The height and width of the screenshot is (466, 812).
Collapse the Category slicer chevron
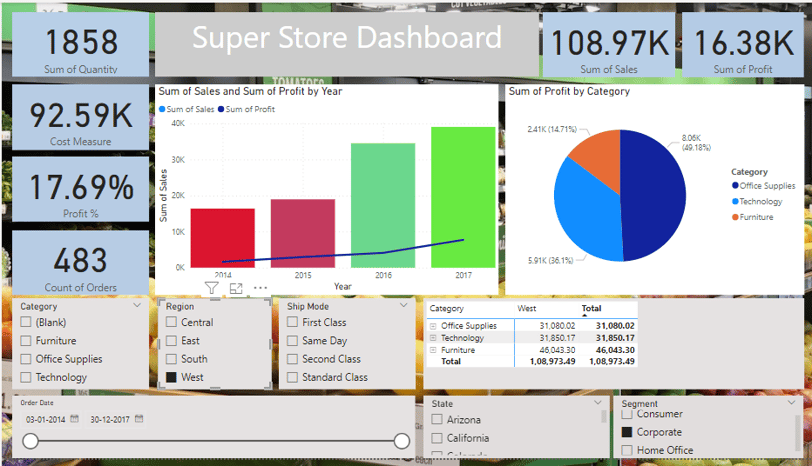pyautogui.click(x=137, y=305)
